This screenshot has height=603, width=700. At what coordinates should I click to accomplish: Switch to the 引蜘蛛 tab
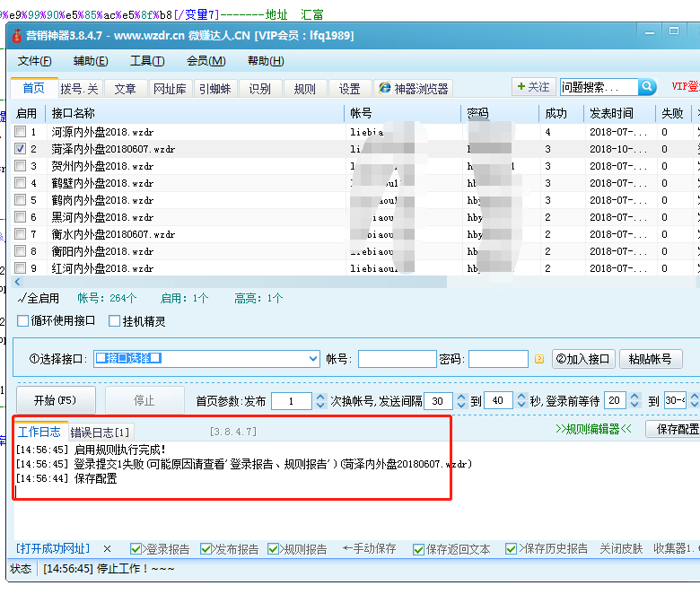[215, 88]
